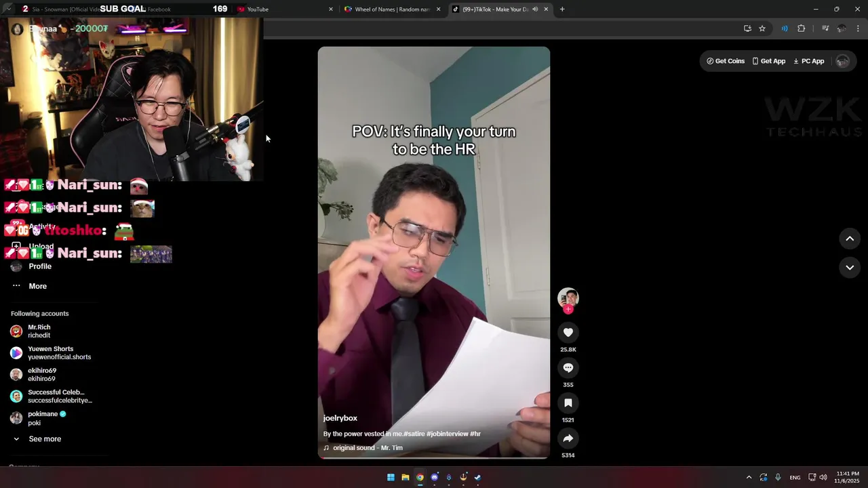Open File Explorer from taskbar
The image size is (868, 488).
(406, 477)
